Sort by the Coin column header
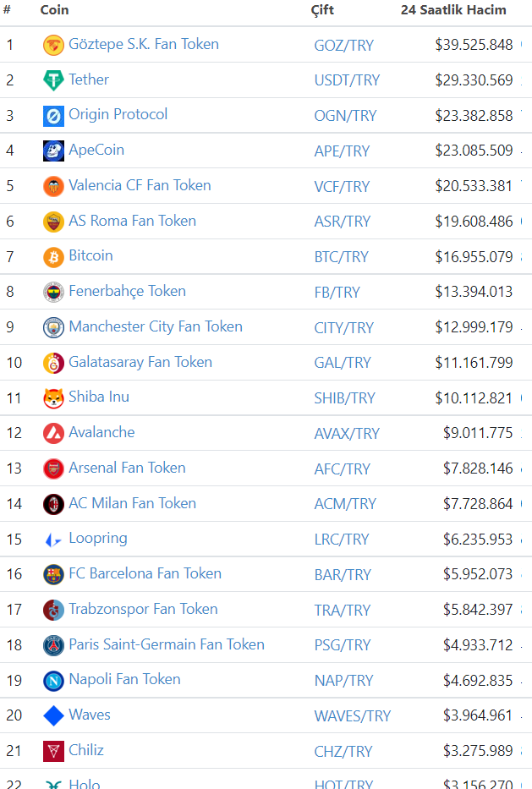The image size is (532, 789). [55, 10]
